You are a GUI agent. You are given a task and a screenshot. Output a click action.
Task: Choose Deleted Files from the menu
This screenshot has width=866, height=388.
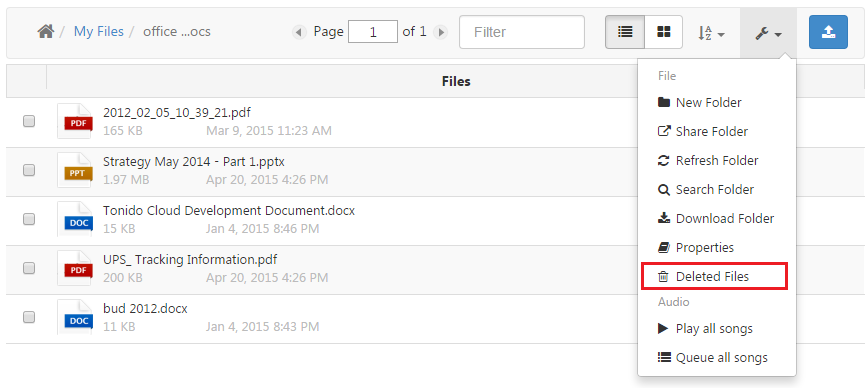(714, 277)
